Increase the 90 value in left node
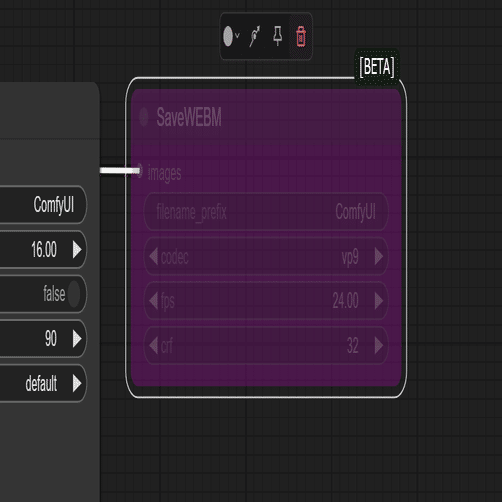502x502 pixels. (77, 339)
